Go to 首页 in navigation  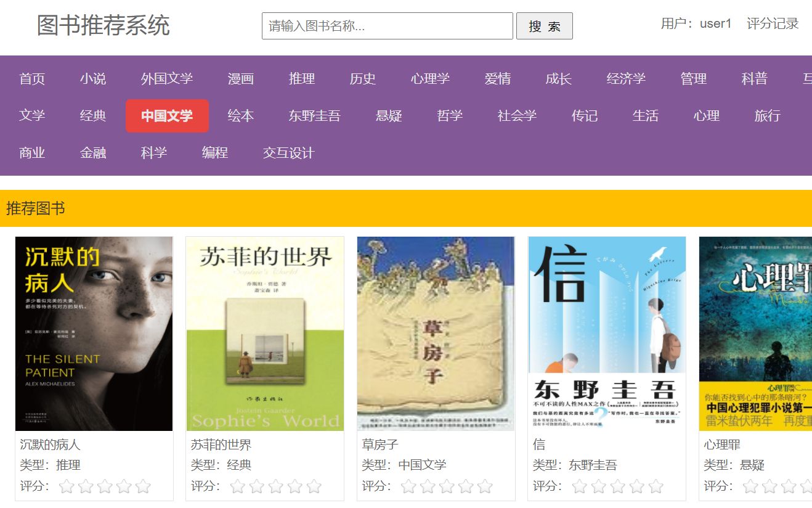pos(32,79)
